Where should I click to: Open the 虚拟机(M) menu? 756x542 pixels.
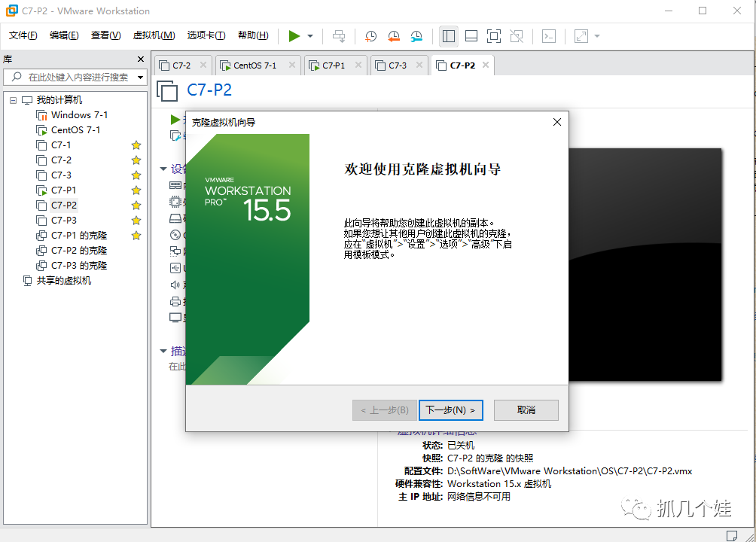coord(154,35)
